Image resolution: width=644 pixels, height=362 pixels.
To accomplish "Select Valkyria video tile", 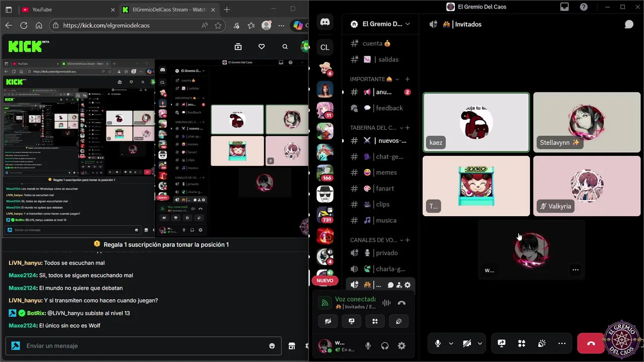I will click(587, 186).
